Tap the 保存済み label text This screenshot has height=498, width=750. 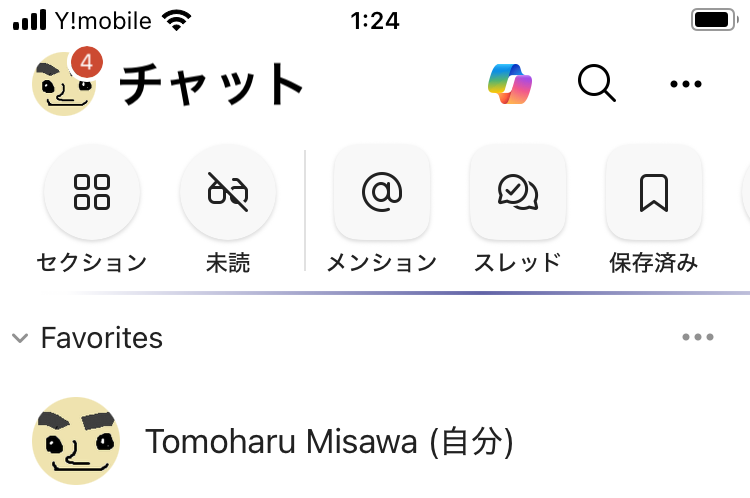[653, 263]
